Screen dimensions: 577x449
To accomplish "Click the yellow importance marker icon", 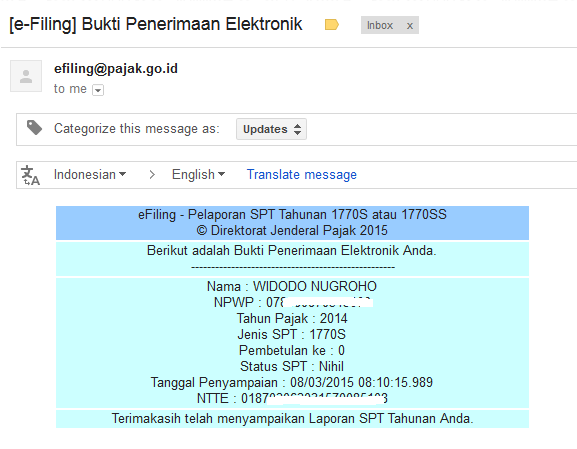I will coord(332,25).
